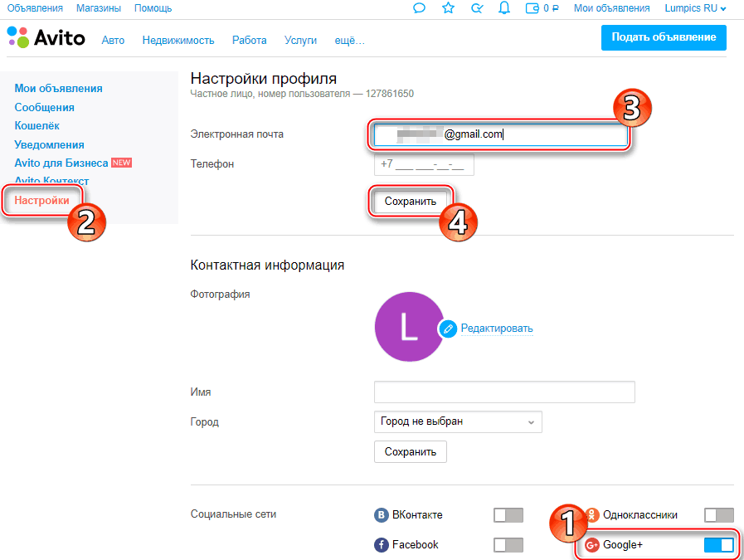
Task: Disable the Google+ connection toggle
Action: (x=718, y=545)
